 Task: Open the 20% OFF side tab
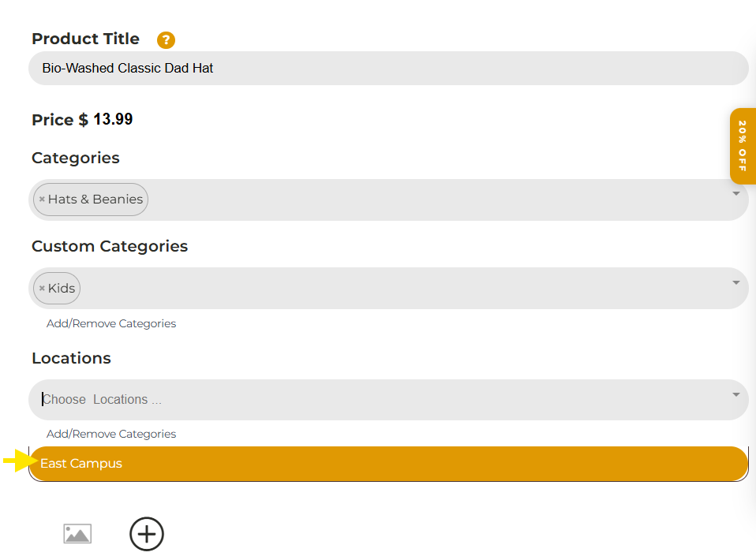pyautogui.click(x=743, y=147)
